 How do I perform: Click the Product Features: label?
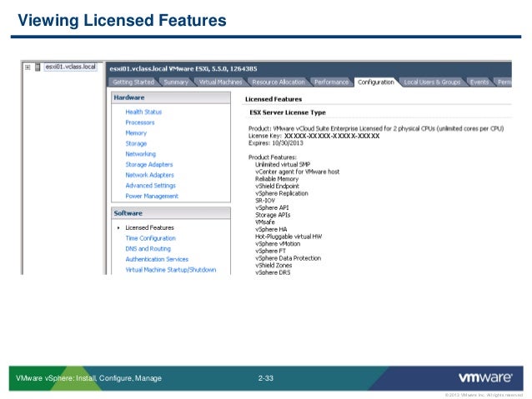click(273, 157)
